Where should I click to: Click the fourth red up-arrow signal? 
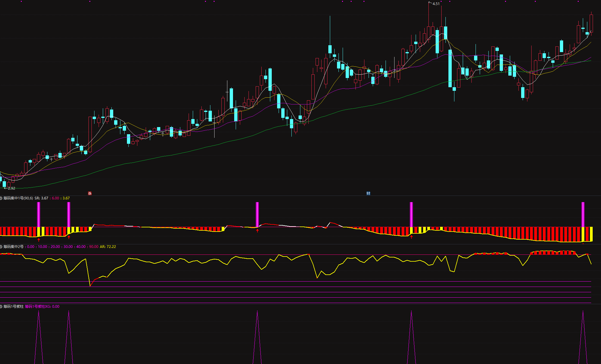coord(411,237)
